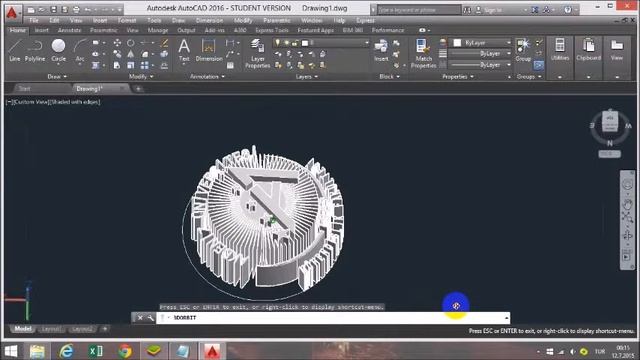
Task: Toggle group selection on/off button
Action: click(539, 65)
